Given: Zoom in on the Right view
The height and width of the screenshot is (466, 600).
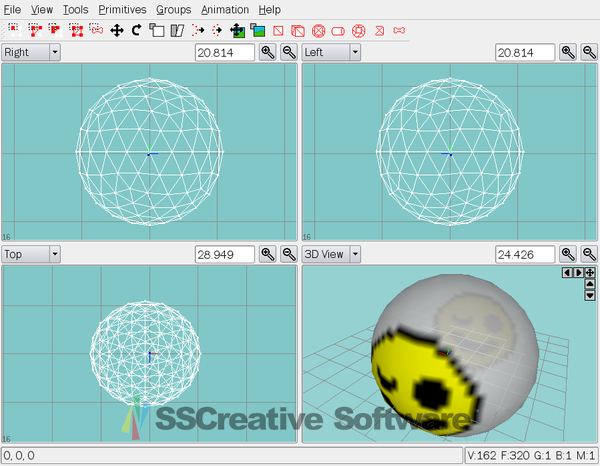Looking at the screenshot, I should pos(268,52).
